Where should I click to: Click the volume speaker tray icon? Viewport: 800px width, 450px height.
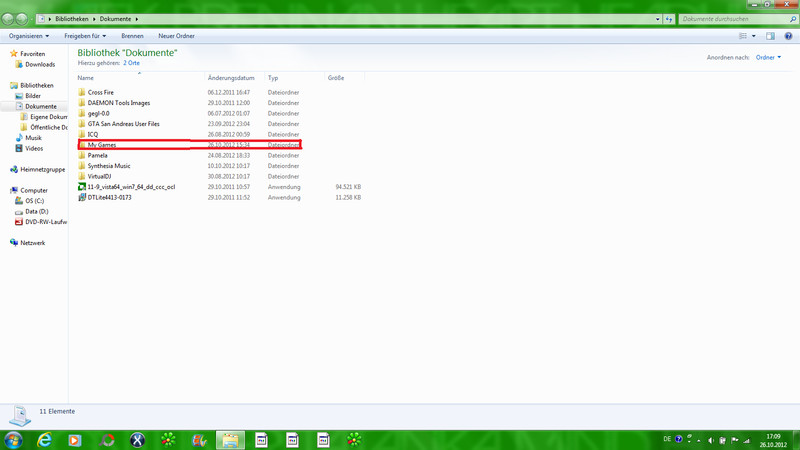pos(711,440)
